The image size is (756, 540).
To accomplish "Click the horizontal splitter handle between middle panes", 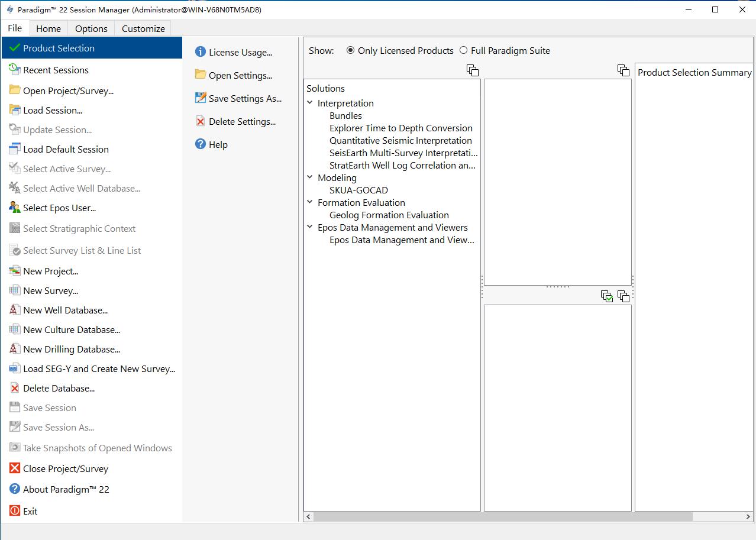I will pos(558,287).
